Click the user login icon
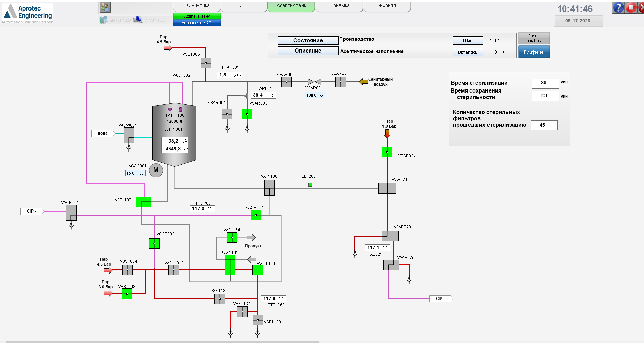The width and height of the screenshot is (644, 343). coord(105,7)
